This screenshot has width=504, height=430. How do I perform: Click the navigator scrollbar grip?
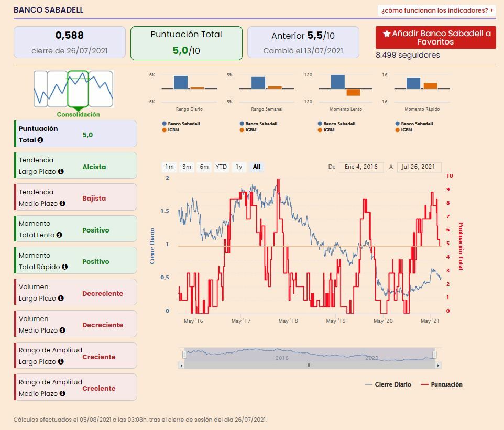309,366
